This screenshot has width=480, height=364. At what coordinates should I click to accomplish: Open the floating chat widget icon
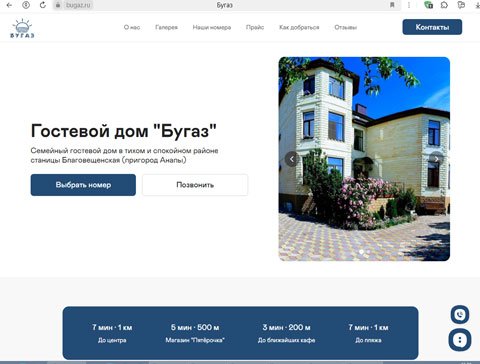point(460,340)
